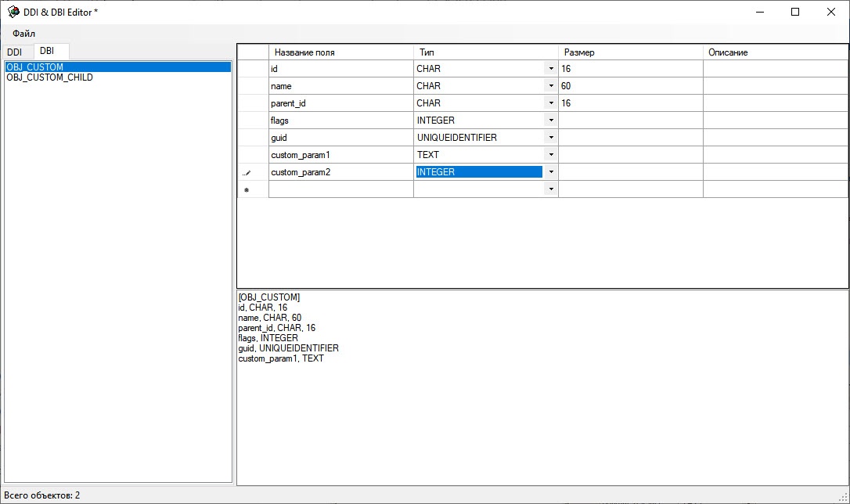Open type dropdown for guid row
Viewport: 850px width, 504px height.
551,138
